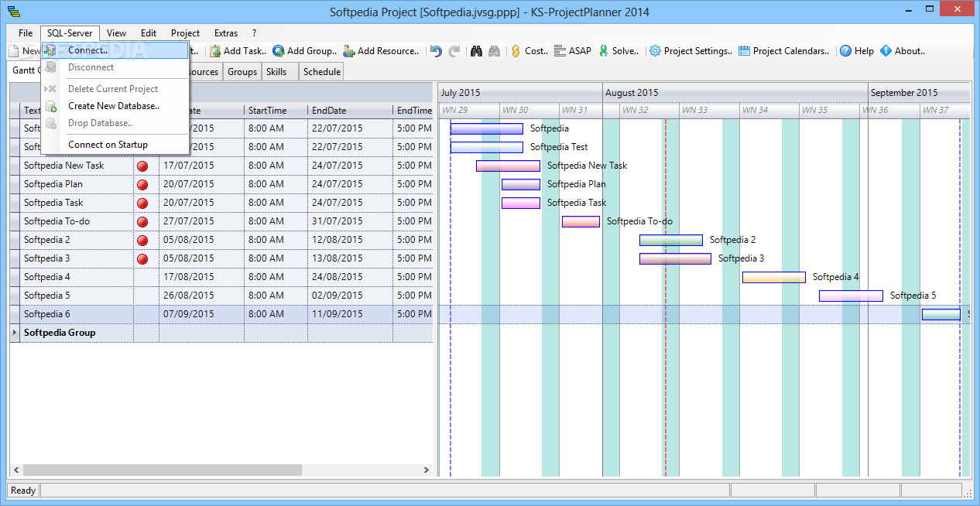This screenshot has height=506, width=980.
Task: Click the StartTime column header
Action: pos(276,111)
